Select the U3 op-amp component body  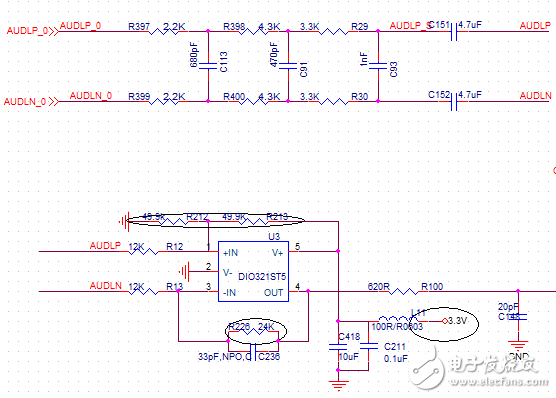point(253,271)
